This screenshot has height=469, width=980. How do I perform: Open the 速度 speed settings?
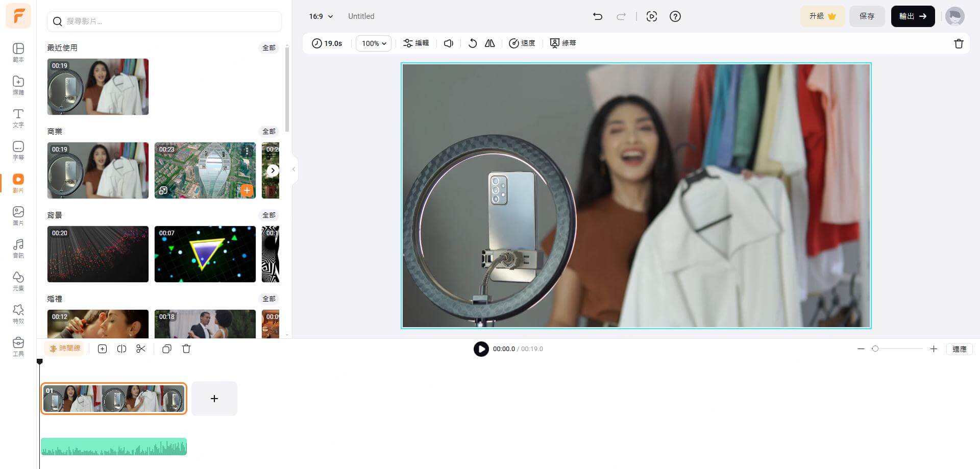click(x=522, y=43)
